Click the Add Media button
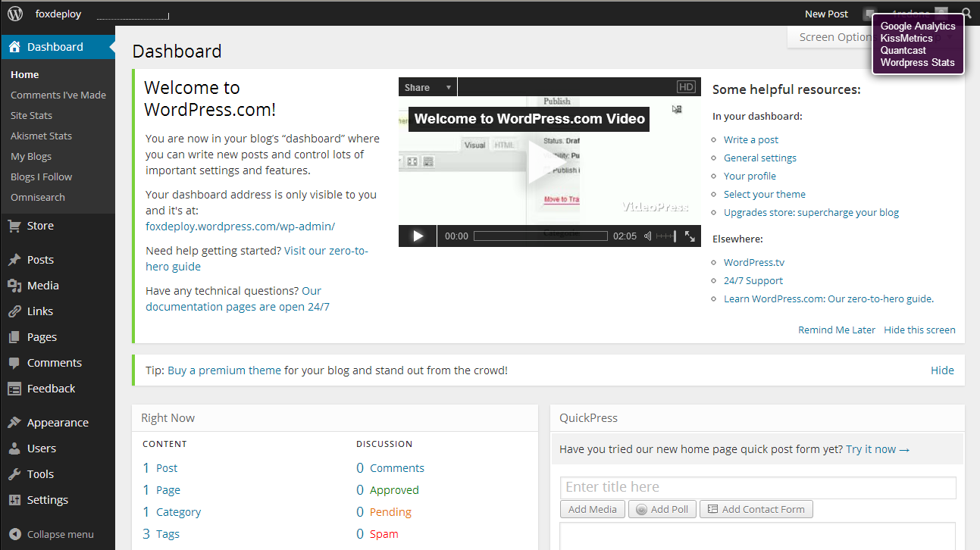 593,509
